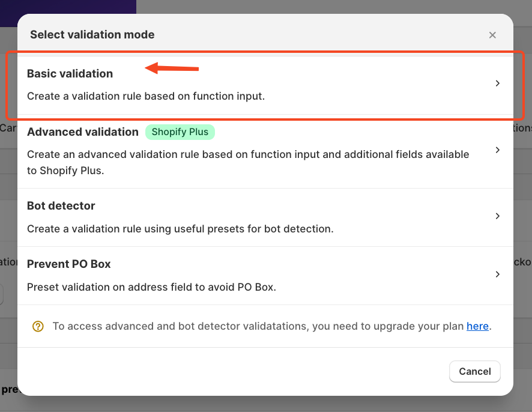The image size is (532, 412).
Task: Pick the Bot detector mode title
Action: (61, 206)
